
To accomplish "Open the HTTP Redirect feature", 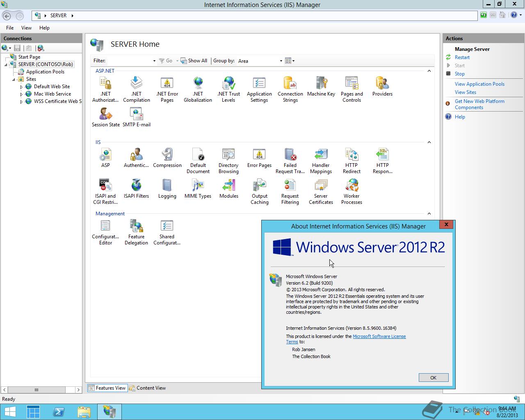I will click(x=352, y=161).
